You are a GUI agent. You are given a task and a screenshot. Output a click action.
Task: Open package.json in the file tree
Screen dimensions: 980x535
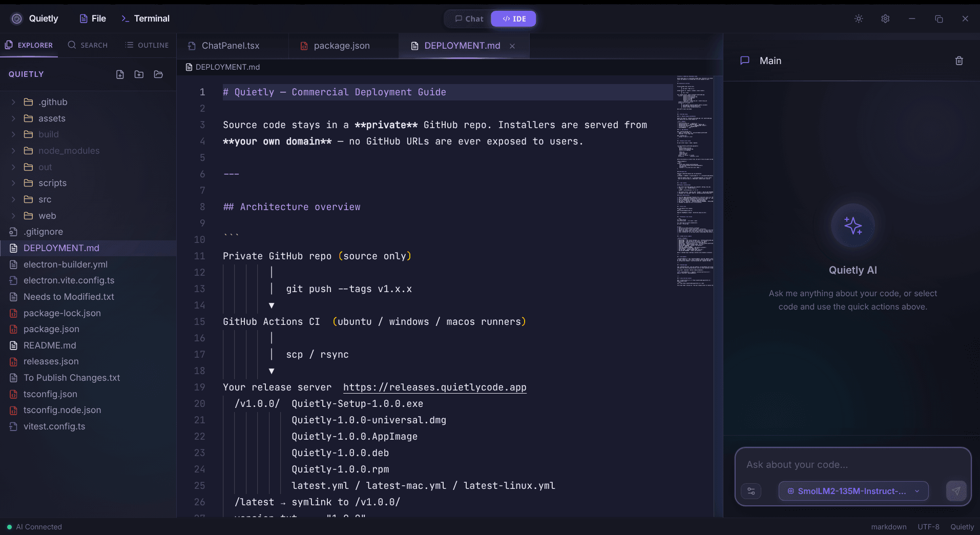(88, 329)
